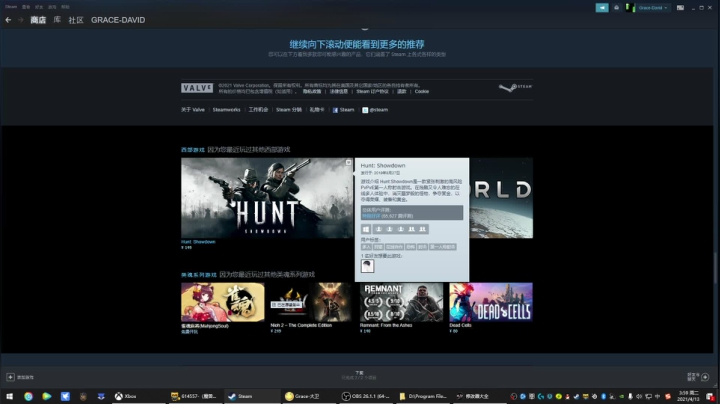The height and width of the screenshot is (404, 720).
Task: Click the add a game plus button
Action: pos(11,377)
